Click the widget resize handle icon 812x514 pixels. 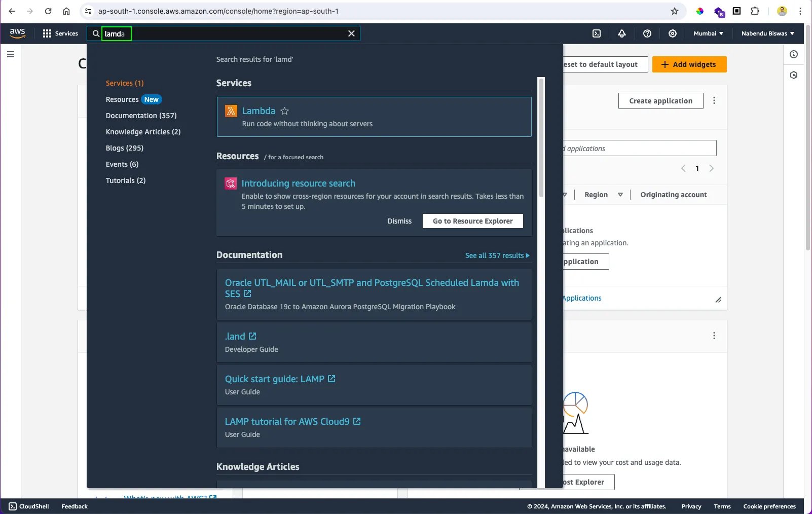click(718, 300)
